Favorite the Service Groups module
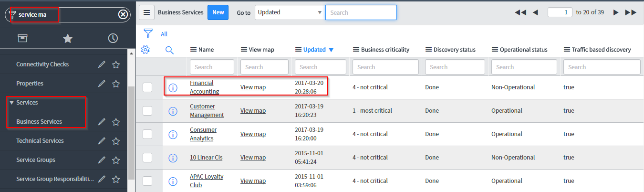This screenshot has width=644, height=192. (116, 160)
